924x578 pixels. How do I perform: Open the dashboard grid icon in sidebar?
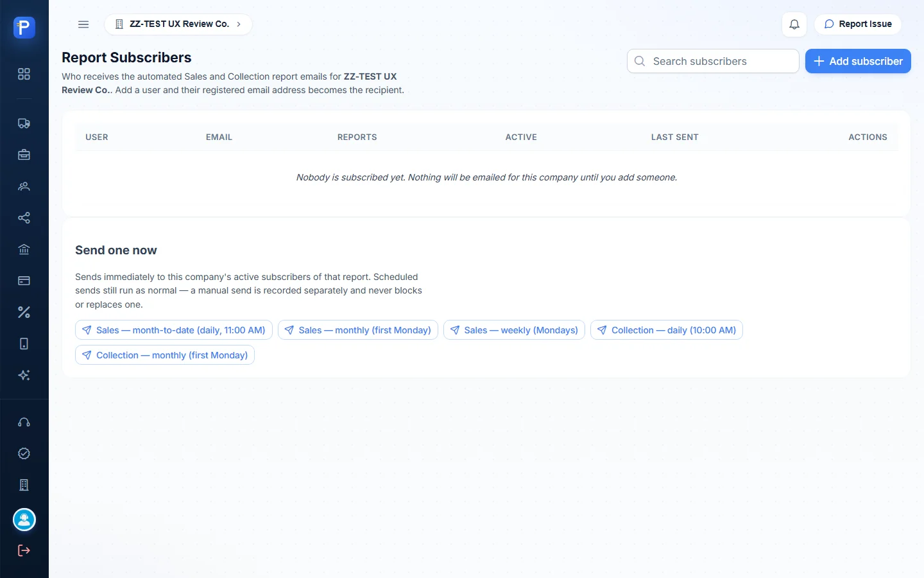(24, 74)
